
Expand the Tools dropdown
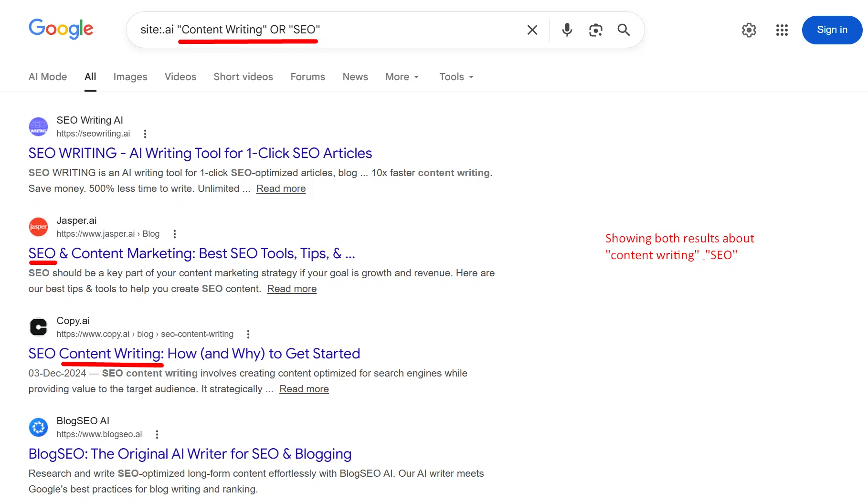click(x=456, y=77)
